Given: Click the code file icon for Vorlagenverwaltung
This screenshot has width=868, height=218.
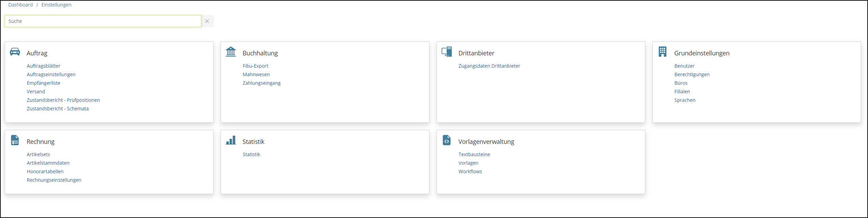Looking at the screenshot, I should tap(446, 140).
